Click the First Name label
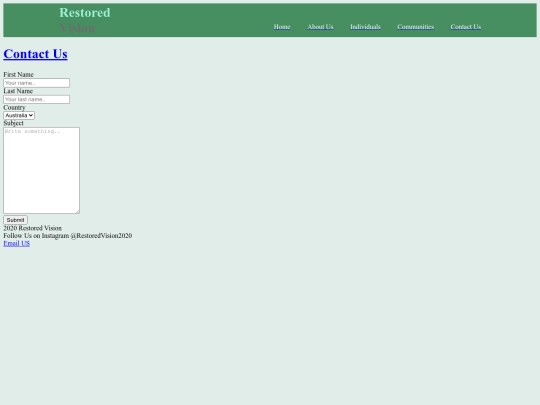The width and height of the screenshot is (540, 405). 18,74
